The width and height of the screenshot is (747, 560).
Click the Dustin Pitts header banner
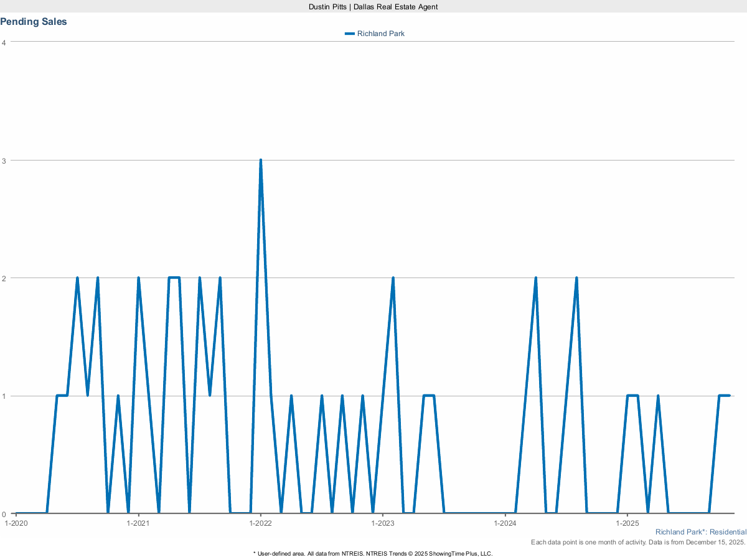pos(372,7)
